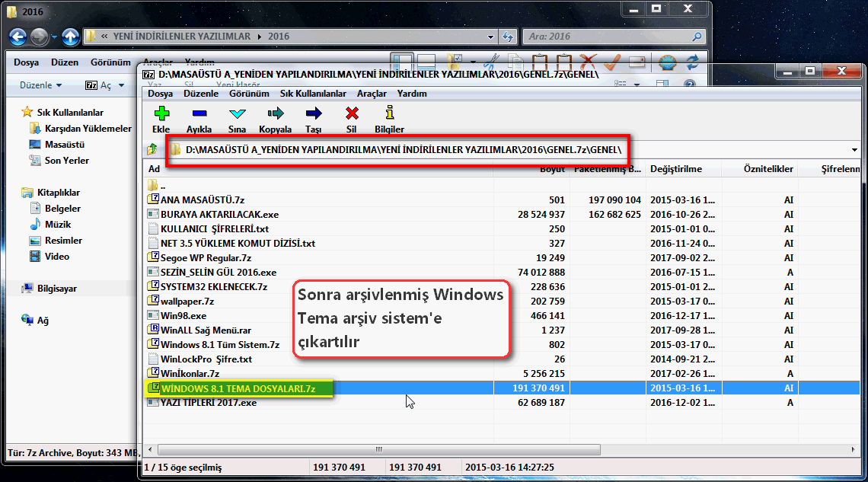Click the Aç button in Explorer toolbar
The width and height of the screenshot is (868, 482).
pyautogui.click(x=98, y=85)
